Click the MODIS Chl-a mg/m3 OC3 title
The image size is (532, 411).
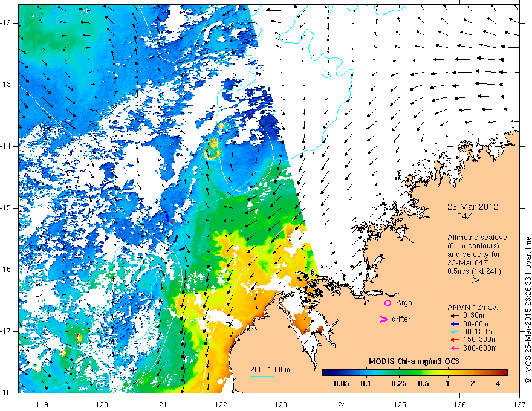[414, 361]
